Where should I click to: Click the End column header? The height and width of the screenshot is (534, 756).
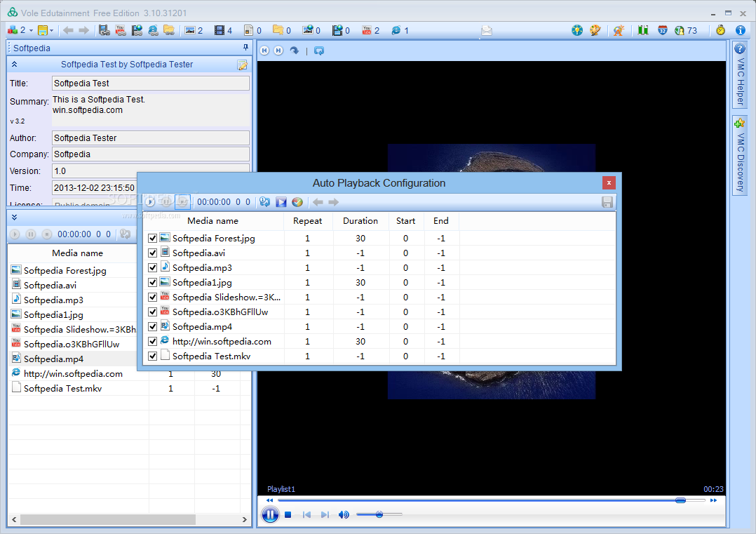click(x=440, y=221)
